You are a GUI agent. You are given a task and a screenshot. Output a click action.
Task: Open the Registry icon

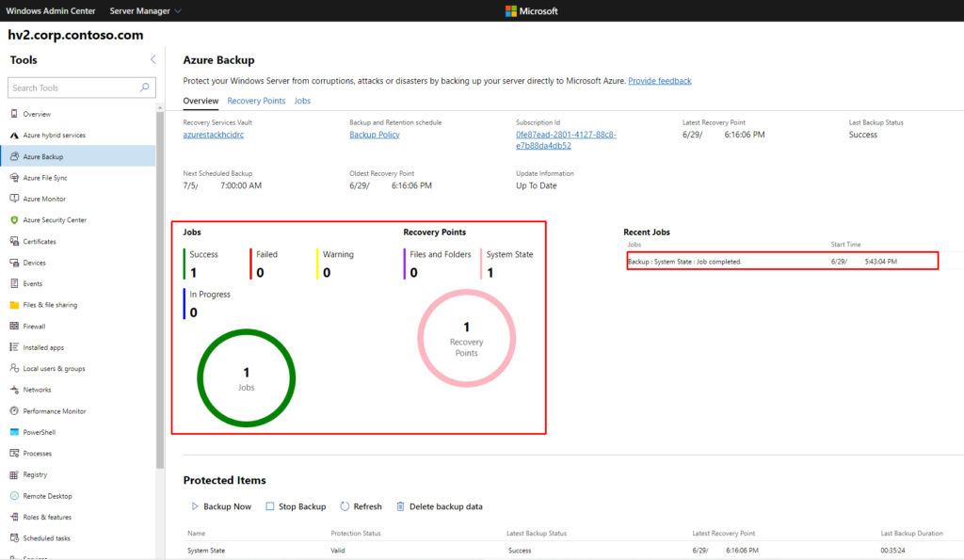click(14, 474)
